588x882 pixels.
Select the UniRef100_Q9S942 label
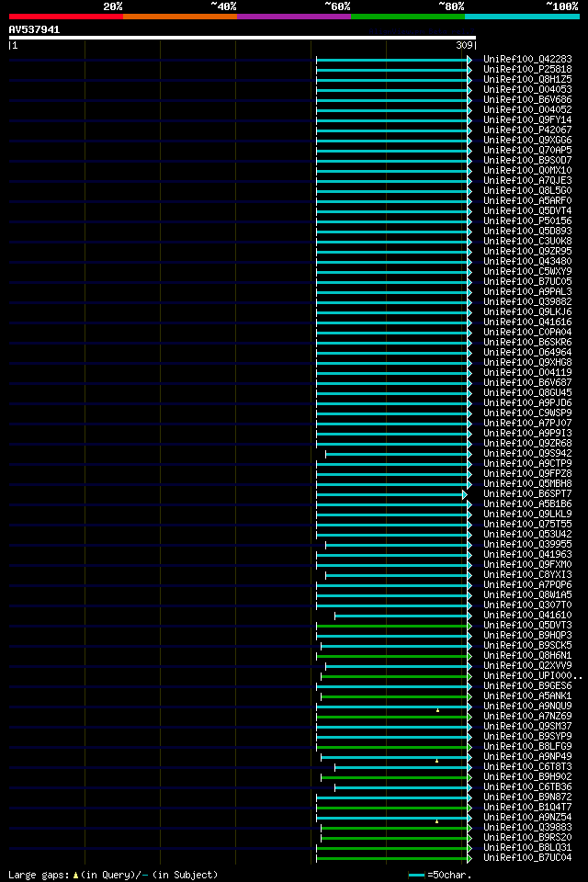pyautogui.click(x=527, y=453)
